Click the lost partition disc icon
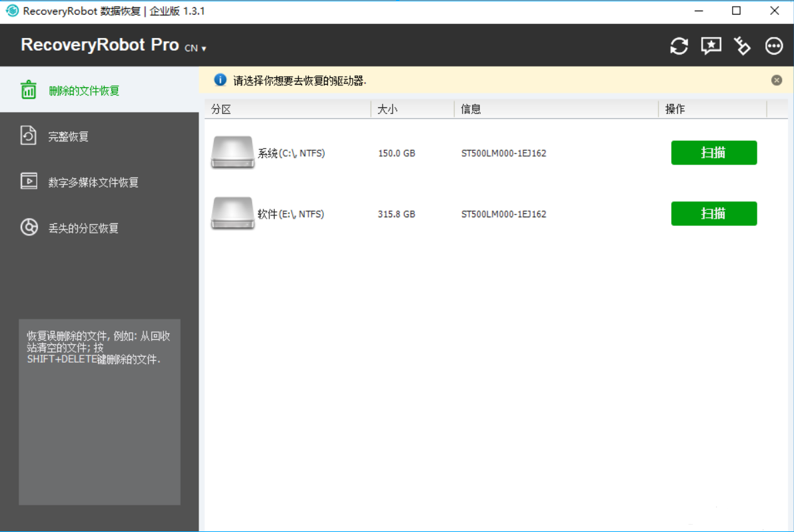This screenshot has height=532, width=794. pyautogui.click(x=29, y=227)
